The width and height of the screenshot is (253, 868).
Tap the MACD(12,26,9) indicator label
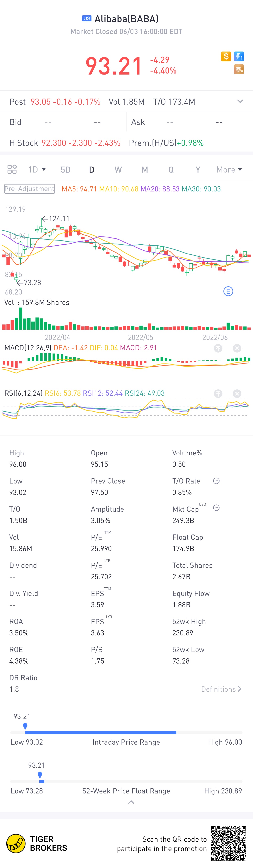coord(28,348)
